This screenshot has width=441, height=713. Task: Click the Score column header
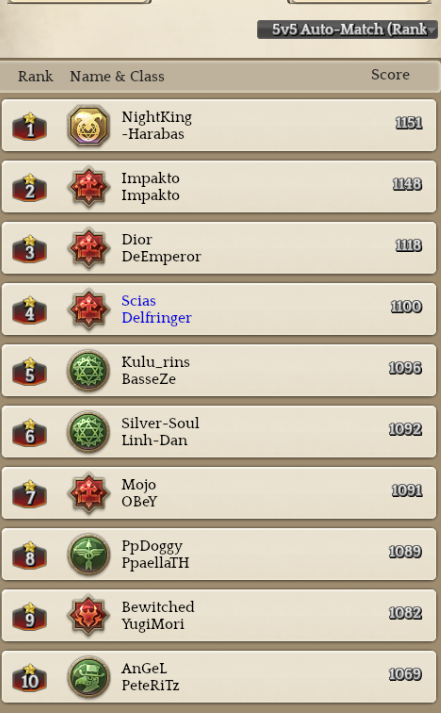tap(390, 75)
